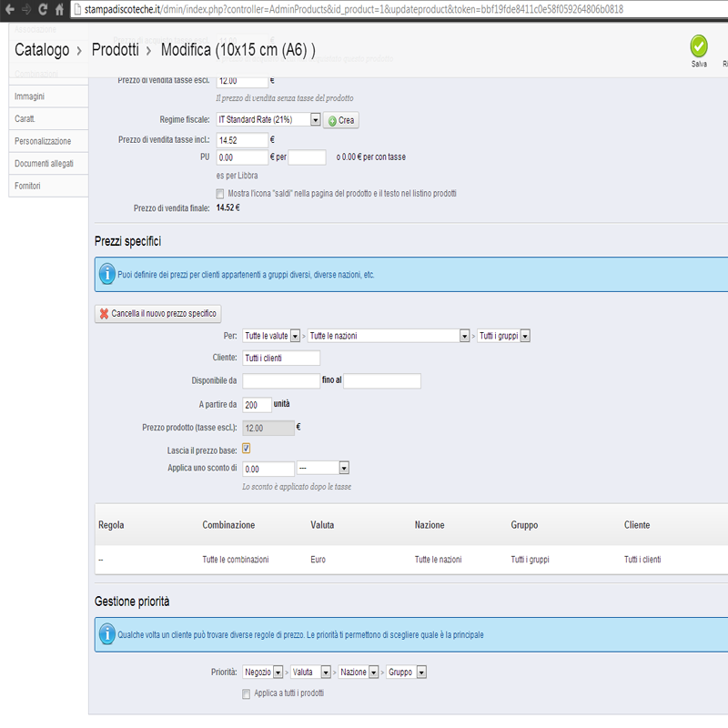This screenshot has height=728, width=728.
Task: Enable the Mostra l'icona saldi checkbox
Action: [x=220, y=194]
